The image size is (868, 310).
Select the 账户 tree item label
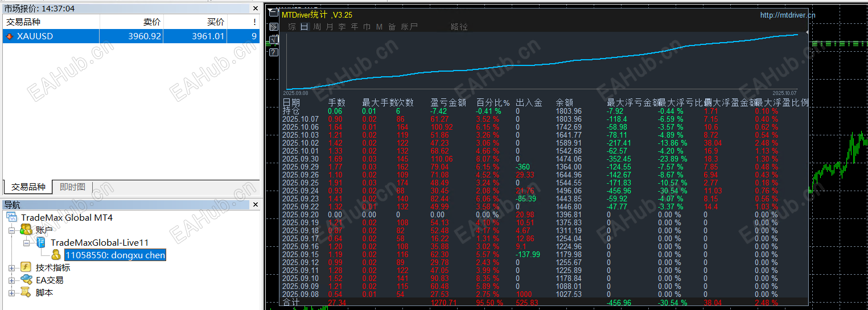click(x=44, y=230)
